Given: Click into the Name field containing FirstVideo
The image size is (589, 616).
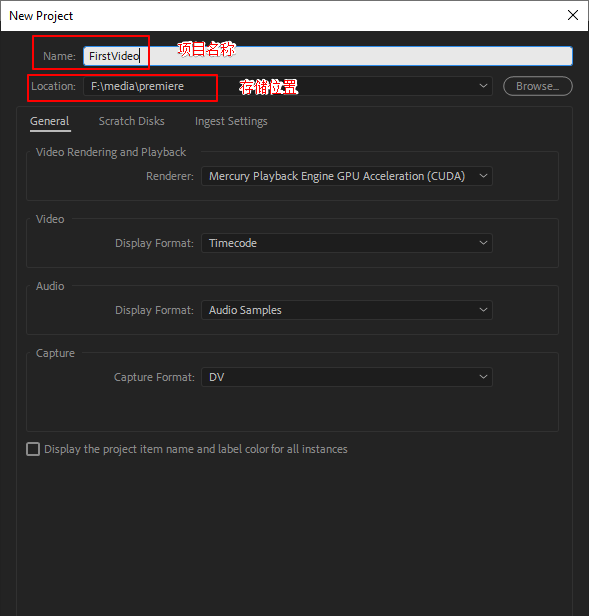Looking at the screenshot, I should pyautogui.click(x=328, y=56).
